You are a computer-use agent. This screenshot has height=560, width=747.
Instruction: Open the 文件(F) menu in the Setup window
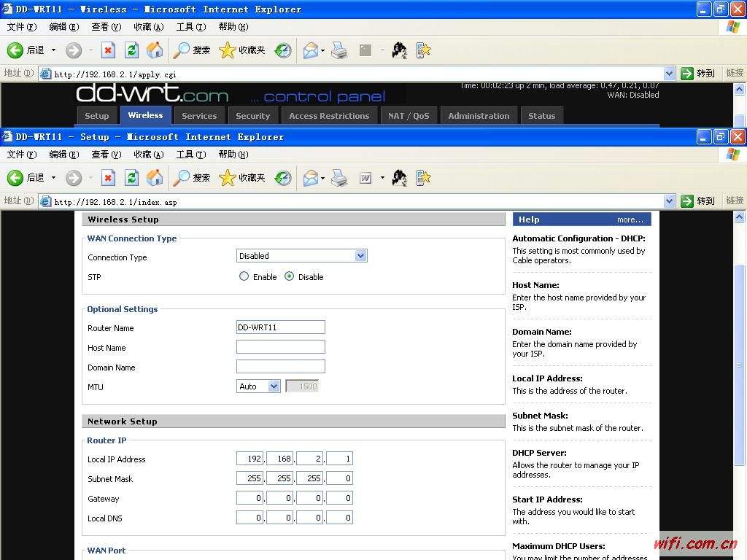coord(21,155)
